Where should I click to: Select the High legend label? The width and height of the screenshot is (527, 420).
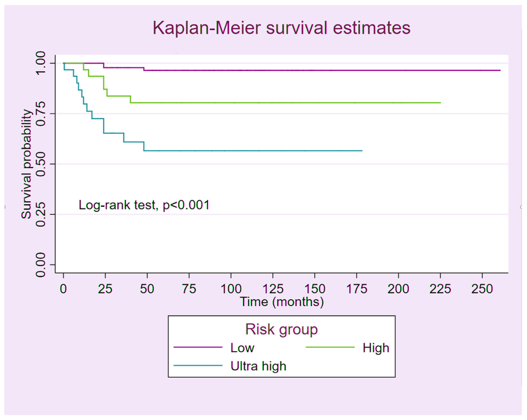click(376, 348)
